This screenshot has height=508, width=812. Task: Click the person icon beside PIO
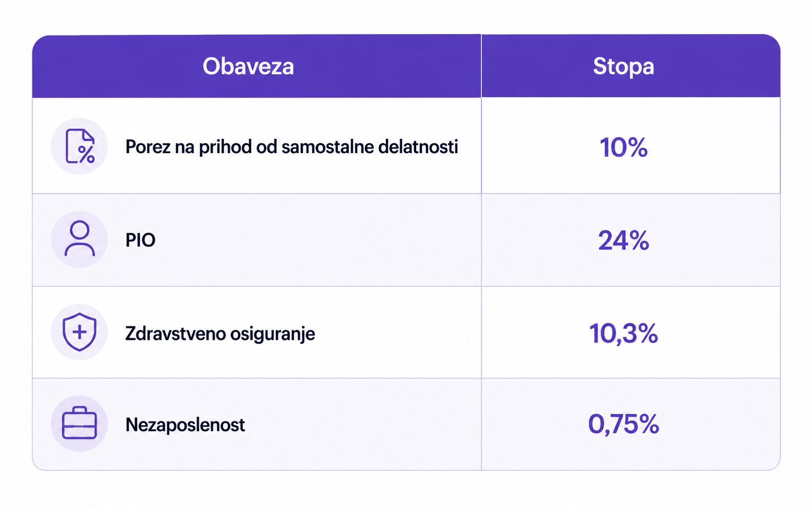pos(79,239)
